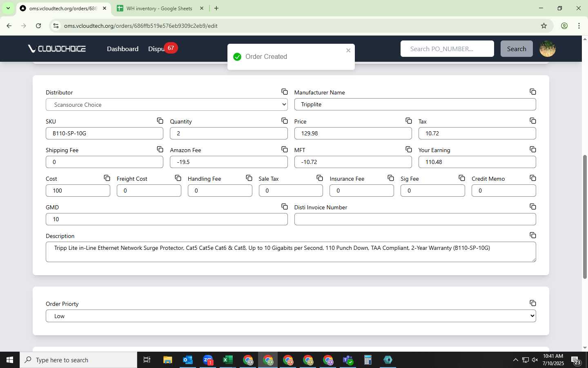This screenshot has width=588, height=368.
Task: Click the CloudChoice logo
Action: coord(57,49)
